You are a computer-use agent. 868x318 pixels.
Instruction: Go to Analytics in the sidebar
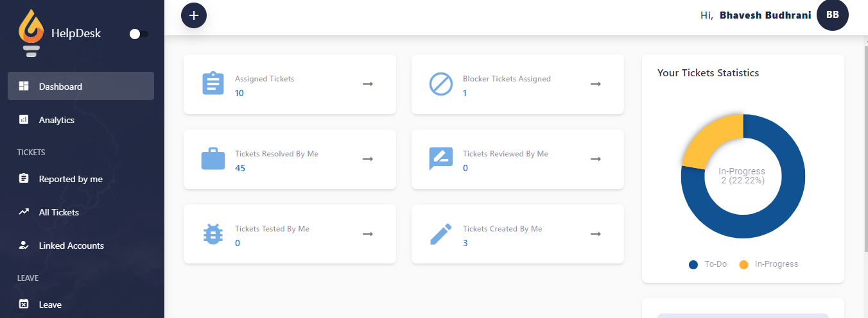[x=56, y=120]
